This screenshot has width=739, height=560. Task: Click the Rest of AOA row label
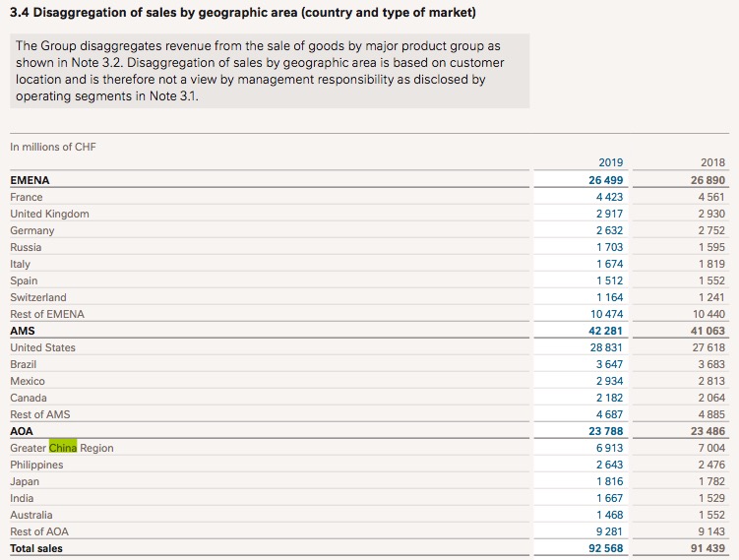tap(39, 531)
